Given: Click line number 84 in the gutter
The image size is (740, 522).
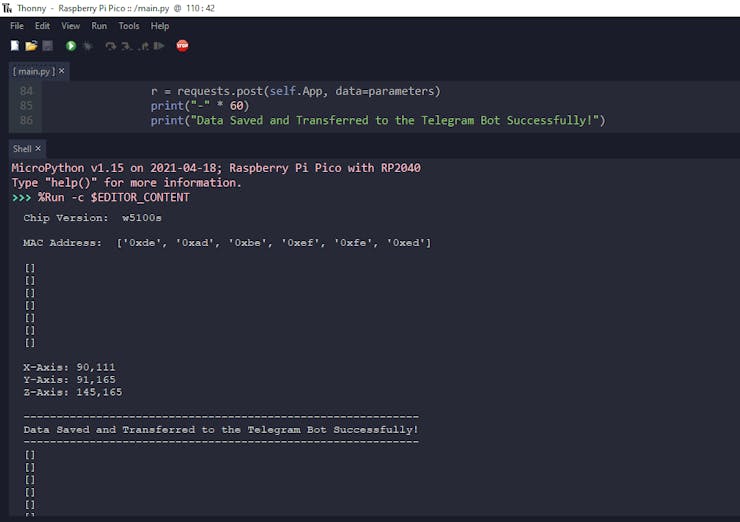Looking at the screenshot, I should [x=26, y=91].
